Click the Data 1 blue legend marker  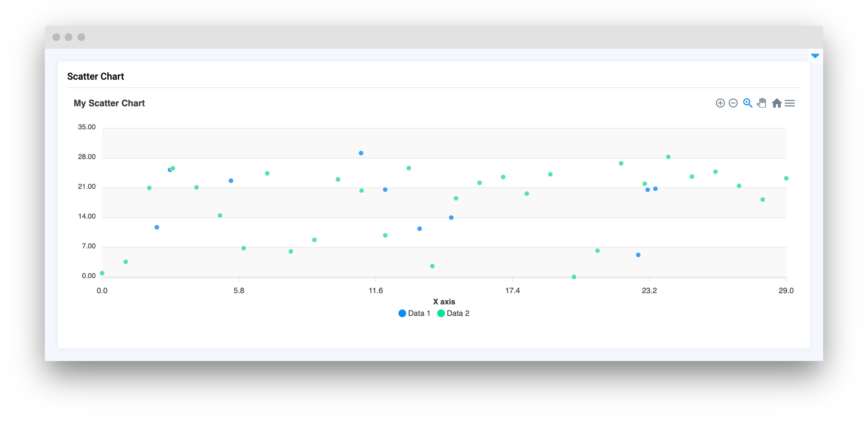pos(402,313)
